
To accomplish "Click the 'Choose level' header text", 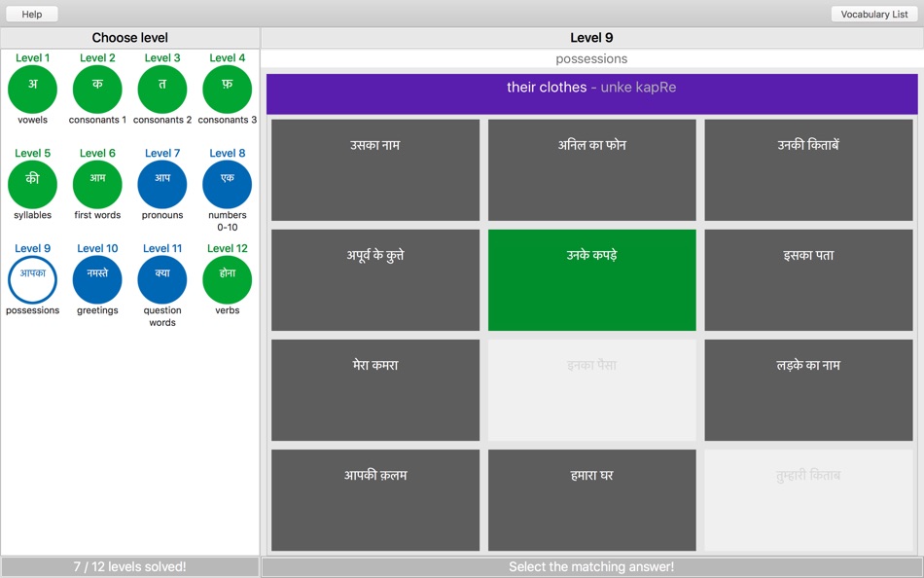I will click(x=129, y=38).
